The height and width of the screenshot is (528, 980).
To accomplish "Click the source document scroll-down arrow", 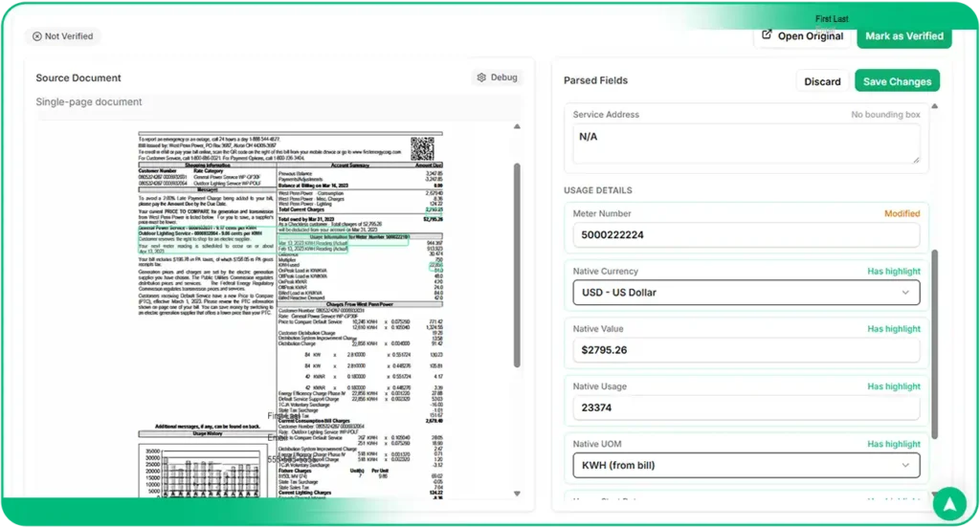I will (x=517, y=493).
